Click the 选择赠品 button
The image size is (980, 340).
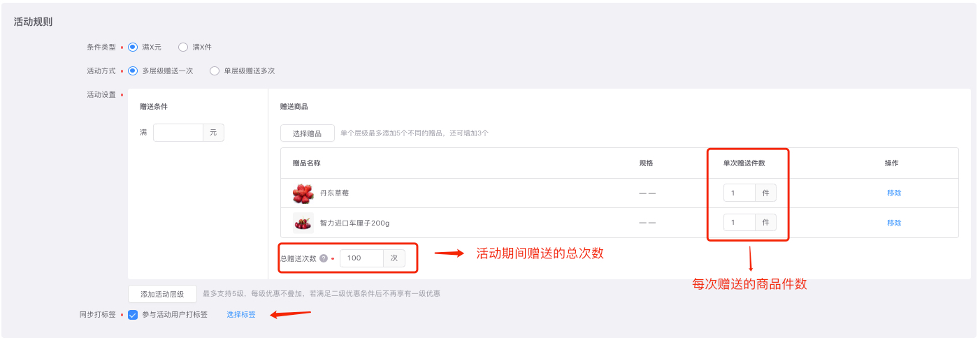pyautogui.click(x=307, y=133)
